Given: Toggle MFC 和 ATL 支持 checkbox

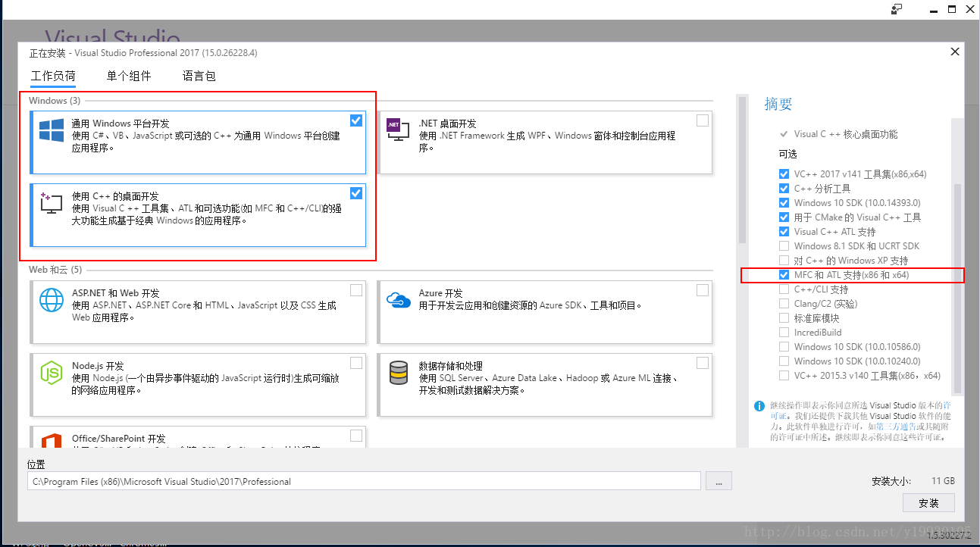Looking at the screenshot, I should coord(784,275).
